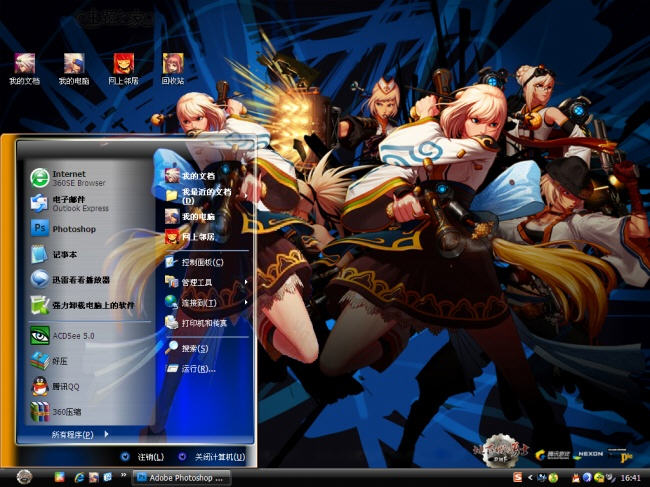
Task: Open 我的文档 in Start menu right column
Action: click(206, 176)
